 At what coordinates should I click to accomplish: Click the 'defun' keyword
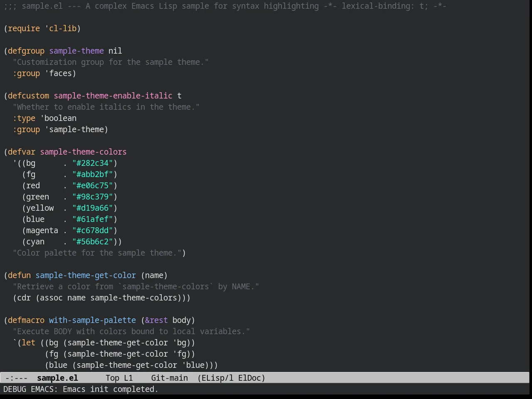tap(19, 275)
